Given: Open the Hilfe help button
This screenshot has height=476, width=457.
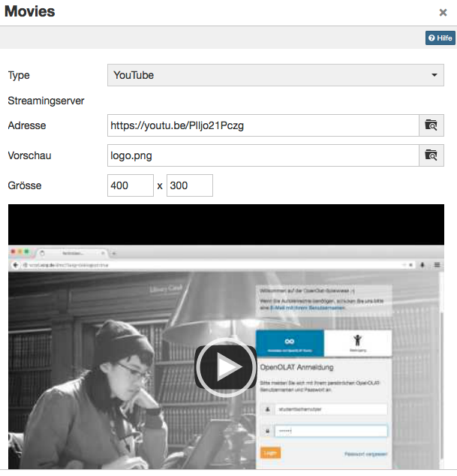Looking at the screenshot, I should click(x=440, y=38).
